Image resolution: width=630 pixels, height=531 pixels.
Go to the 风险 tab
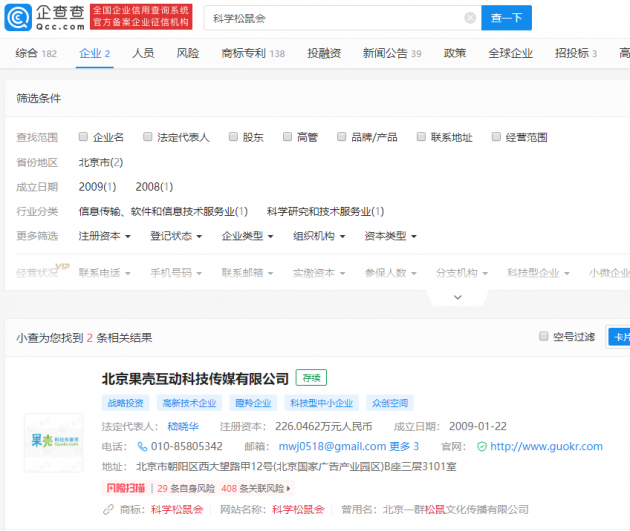[188, 53]
